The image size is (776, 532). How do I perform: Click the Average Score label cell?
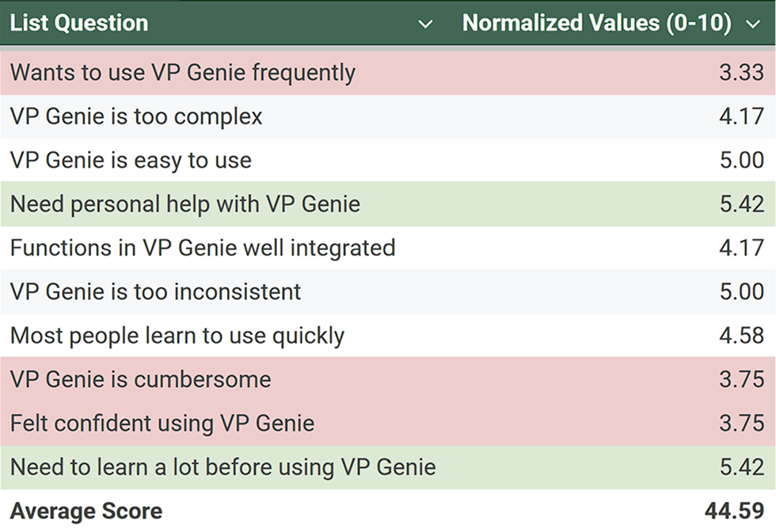[86, 511]
